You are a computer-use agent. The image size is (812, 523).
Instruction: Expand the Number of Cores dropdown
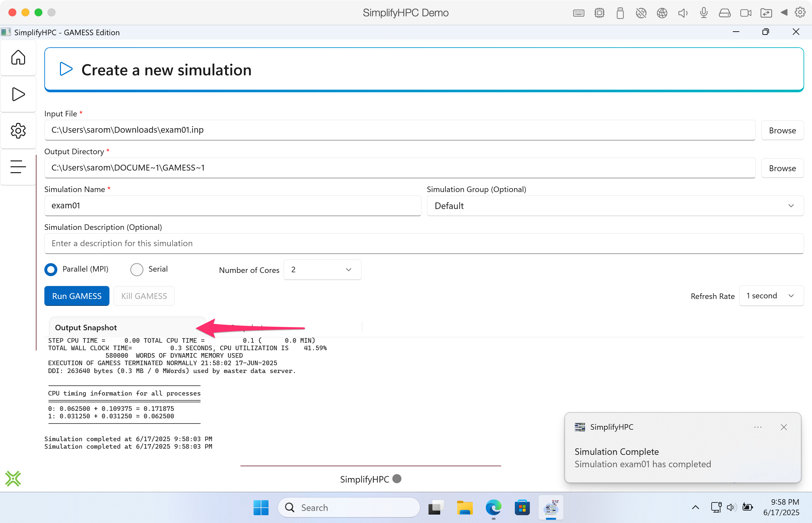322,270
